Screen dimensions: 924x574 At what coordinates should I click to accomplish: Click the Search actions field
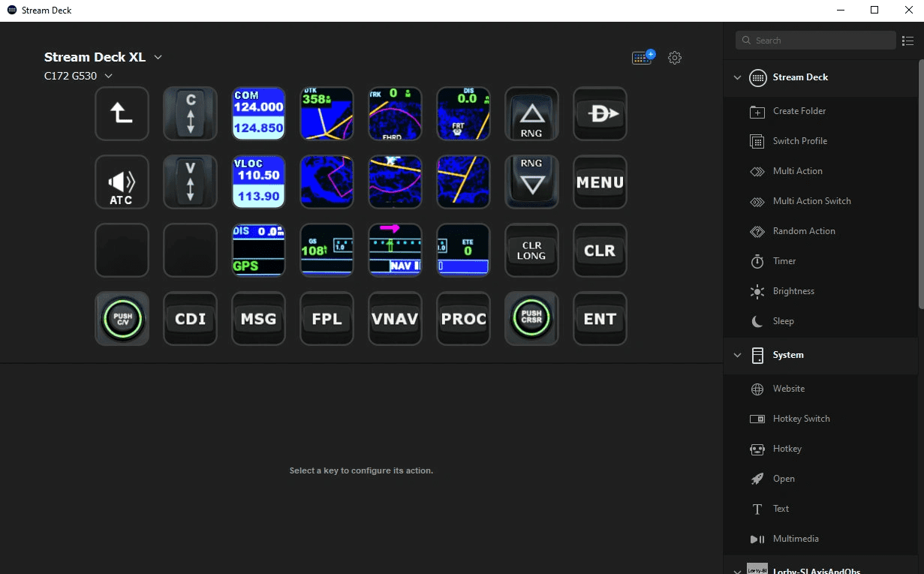click(816, 40)
